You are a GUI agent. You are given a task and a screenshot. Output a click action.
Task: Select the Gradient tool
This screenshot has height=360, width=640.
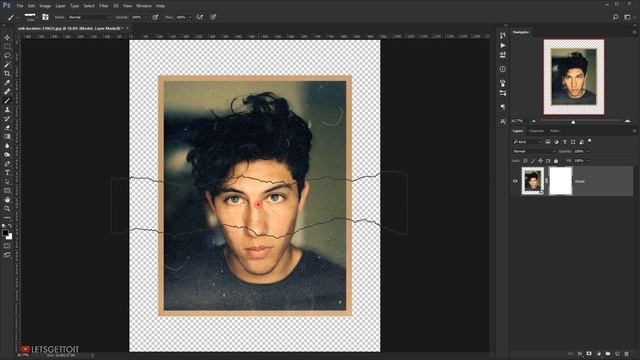(7, 136)
